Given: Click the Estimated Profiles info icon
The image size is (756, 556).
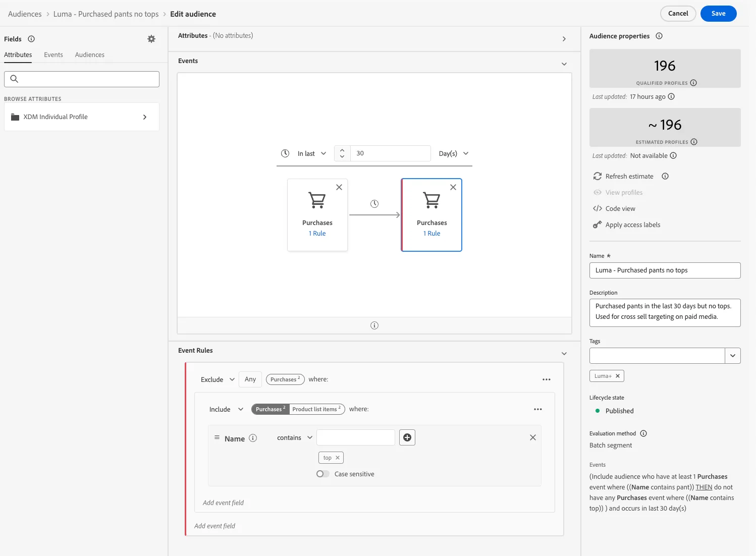Looking at the screenshot, I should click(x=694, y=142).
